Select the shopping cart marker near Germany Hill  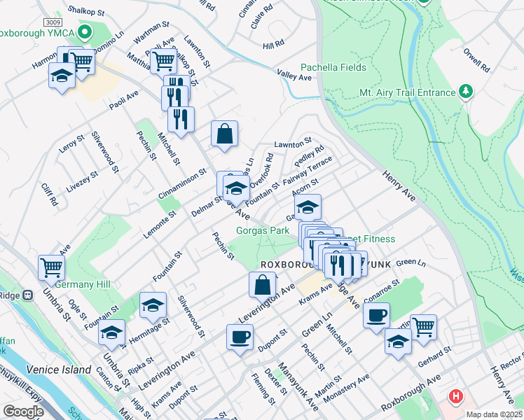pyautogui.click(x=51, y=268)
